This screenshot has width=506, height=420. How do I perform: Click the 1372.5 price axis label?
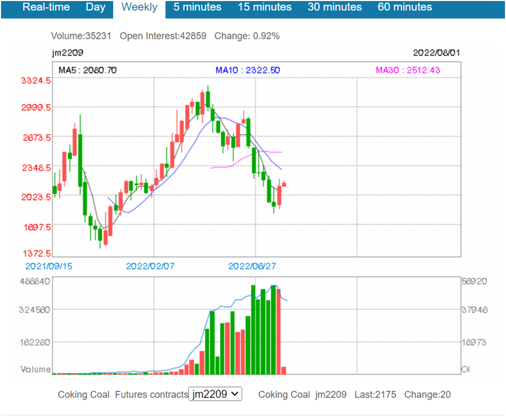point(36,253)
